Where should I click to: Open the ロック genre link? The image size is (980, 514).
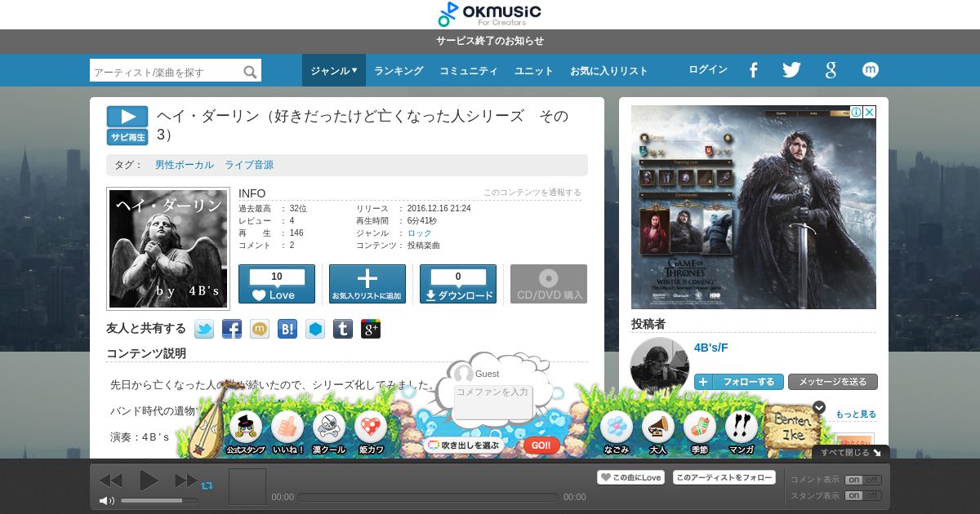click(x=420, y=233)
